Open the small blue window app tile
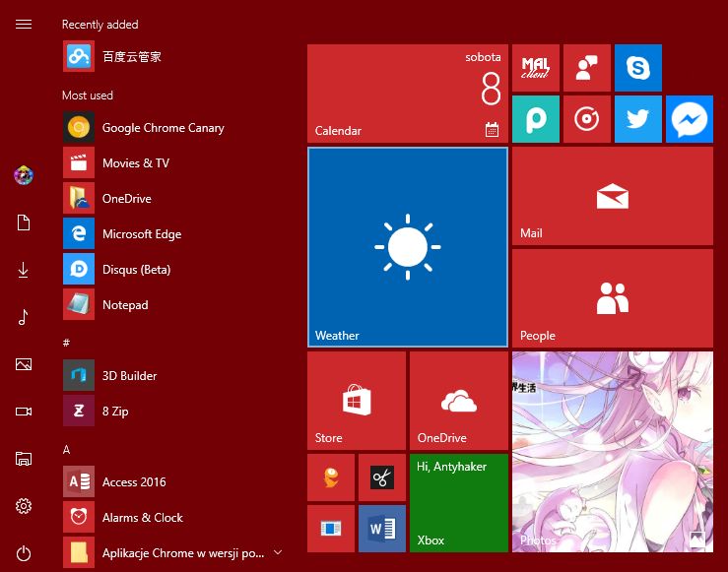728x572 pixels. click(331, 529)
